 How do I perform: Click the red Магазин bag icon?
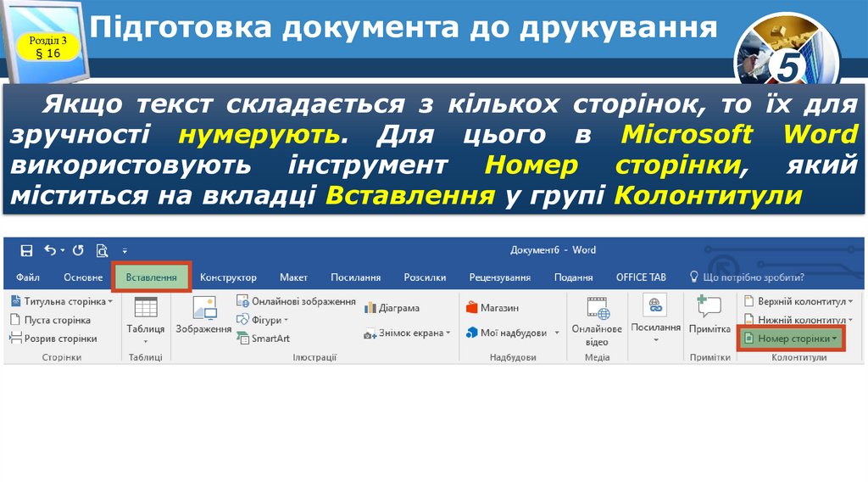click(471, 307)
